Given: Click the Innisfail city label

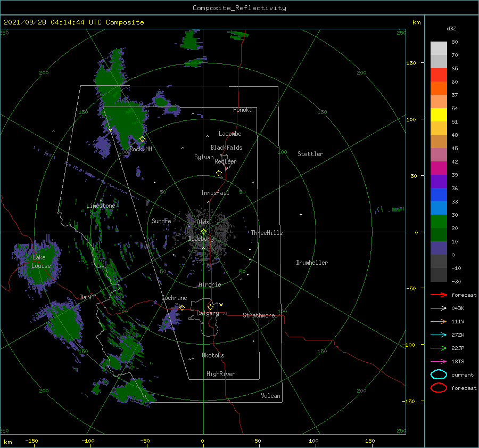Looking at the screenshot, I should [215, 193].
